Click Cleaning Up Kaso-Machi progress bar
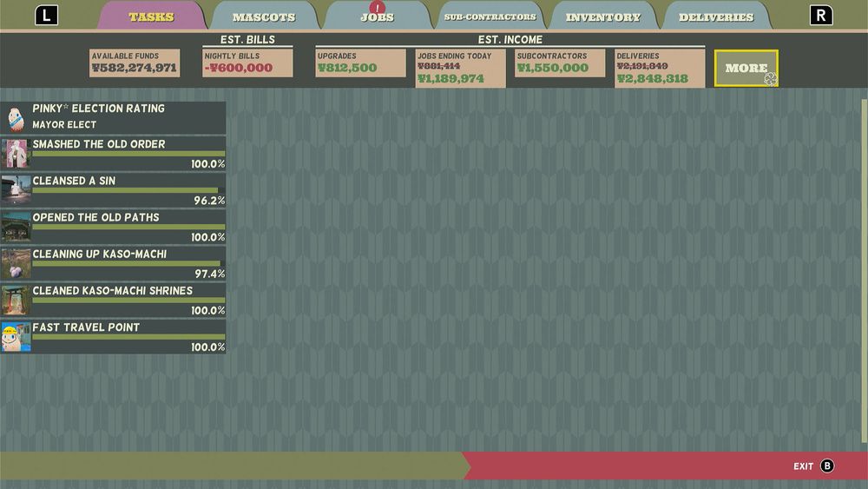 click(x=128, y=263)
